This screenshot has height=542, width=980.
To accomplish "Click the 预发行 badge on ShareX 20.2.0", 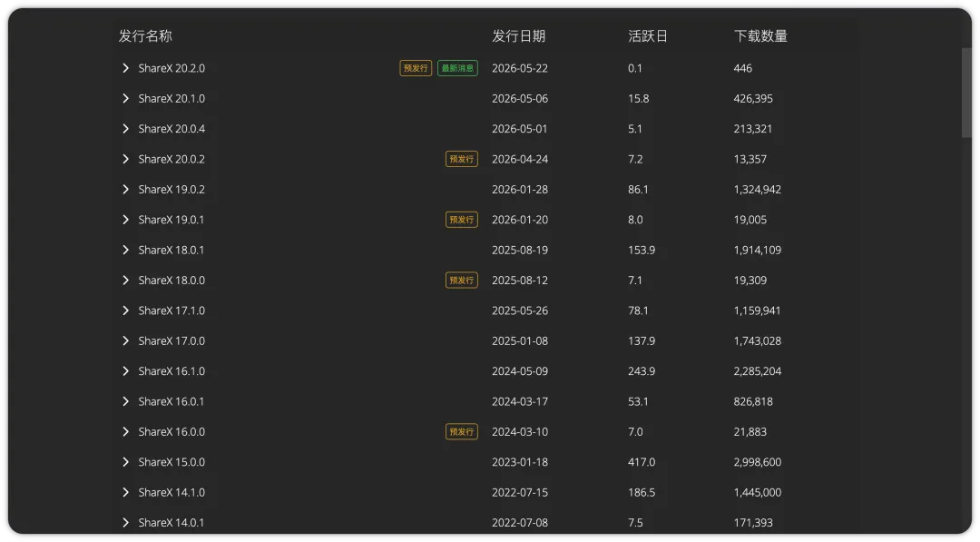I will 416,68.
